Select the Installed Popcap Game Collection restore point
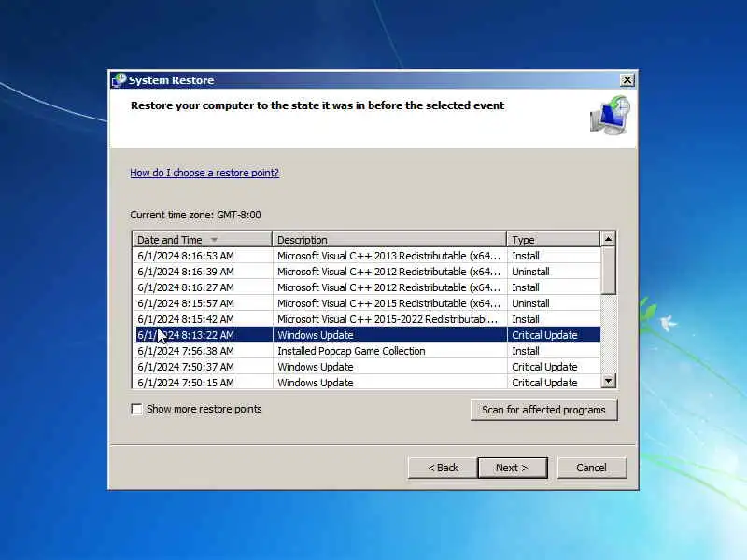 click(x=366, y=351)
